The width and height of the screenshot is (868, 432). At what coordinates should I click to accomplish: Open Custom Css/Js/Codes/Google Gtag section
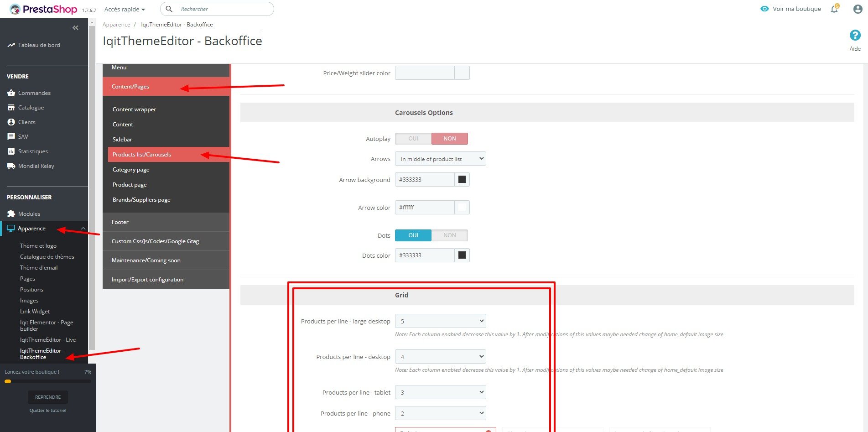(x=166, y=241)
